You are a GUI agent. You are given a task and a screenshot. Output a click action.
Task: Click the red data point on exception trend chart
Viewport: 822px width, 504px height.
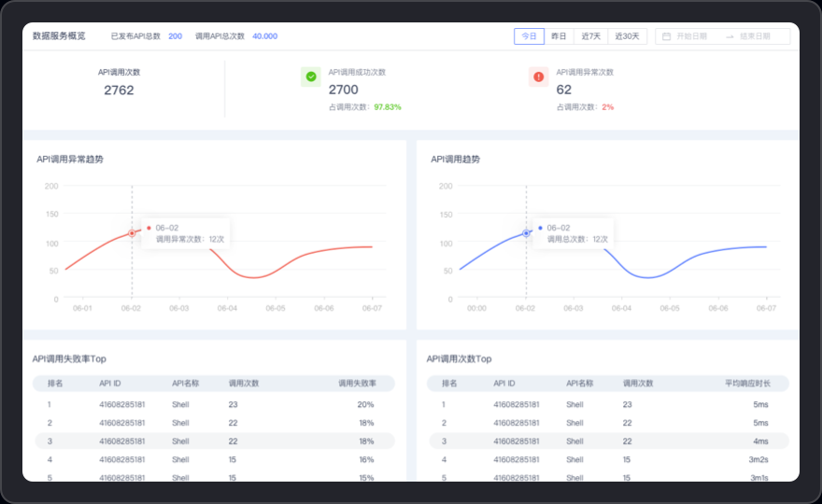pyautogui.click(x=132, y=233)
